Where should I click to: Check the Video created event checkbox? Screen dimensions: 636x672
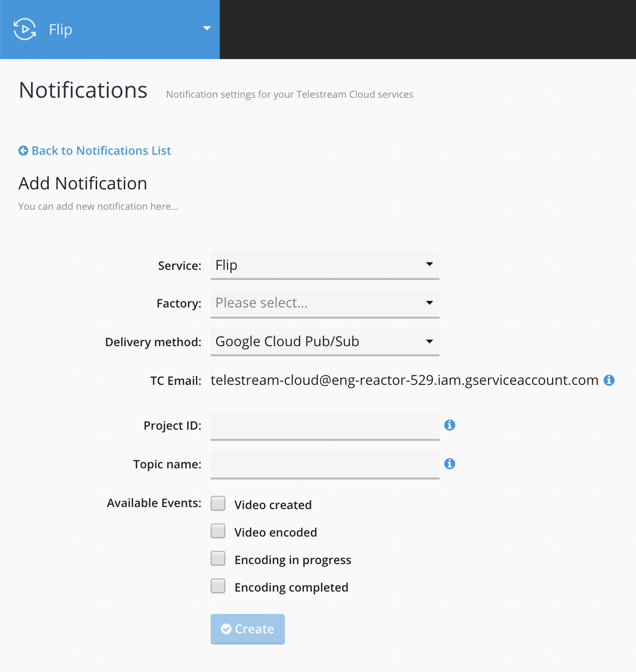218,503
